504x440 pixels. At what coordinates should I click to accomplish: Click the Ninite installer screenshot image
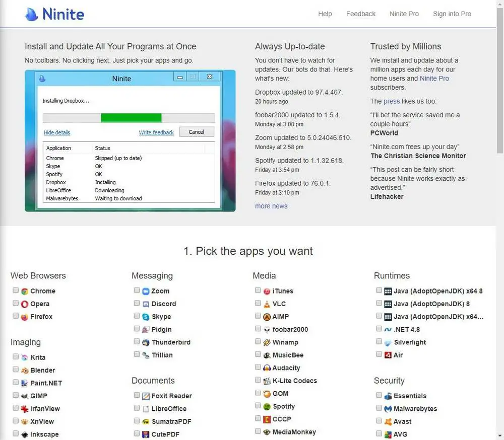click(x=130, y=140)
